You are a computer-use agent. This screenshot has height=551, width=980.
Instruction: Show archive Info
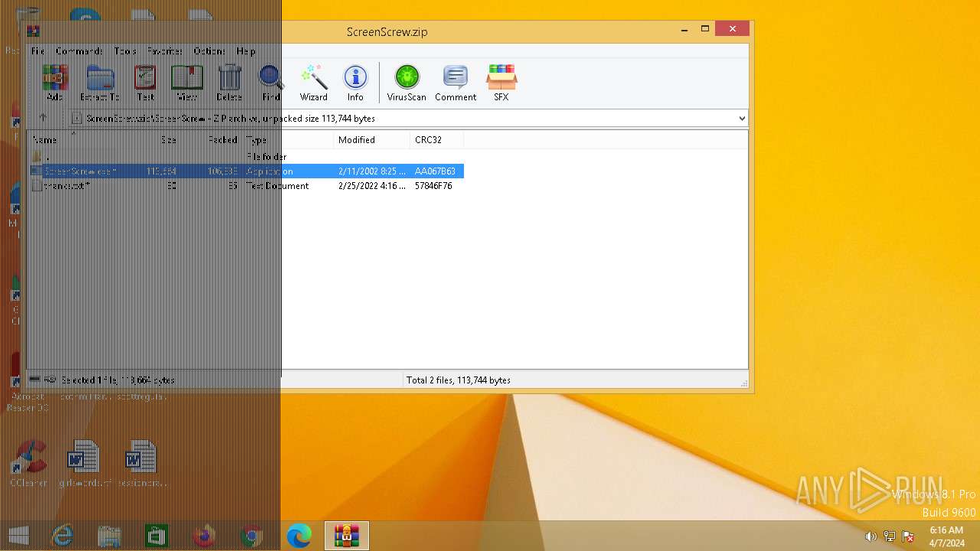[355, 83]
